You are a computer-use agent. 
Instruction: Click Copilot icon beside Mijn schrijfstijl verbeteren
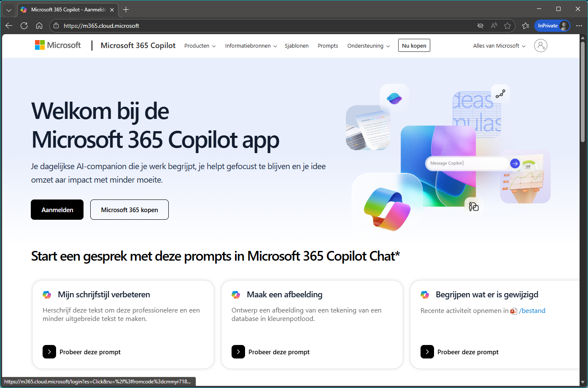pyautogui.click(x=47, y=294)
